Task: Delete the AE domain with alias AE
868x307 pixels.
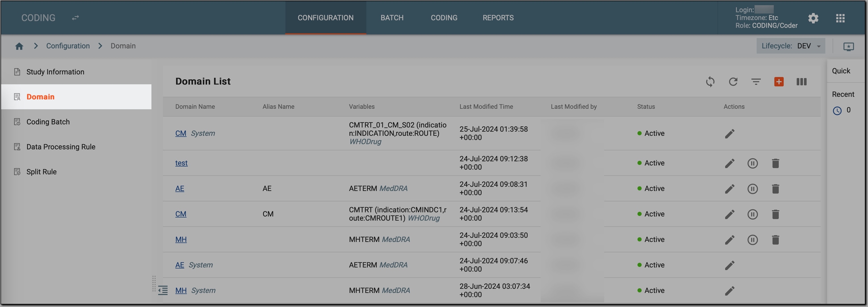Action: click(775, 189)
